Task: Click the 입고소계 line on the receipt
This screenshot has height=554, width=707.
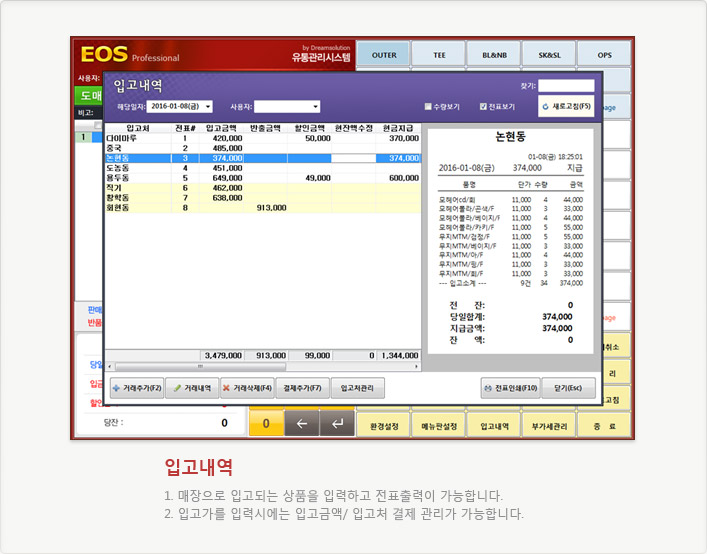Action: [x=511, y=284]
